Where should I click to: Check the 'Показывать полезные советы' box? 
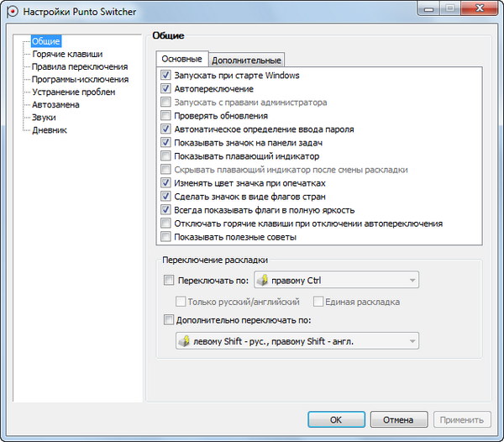pyautogui.click(x=165, y=237)
